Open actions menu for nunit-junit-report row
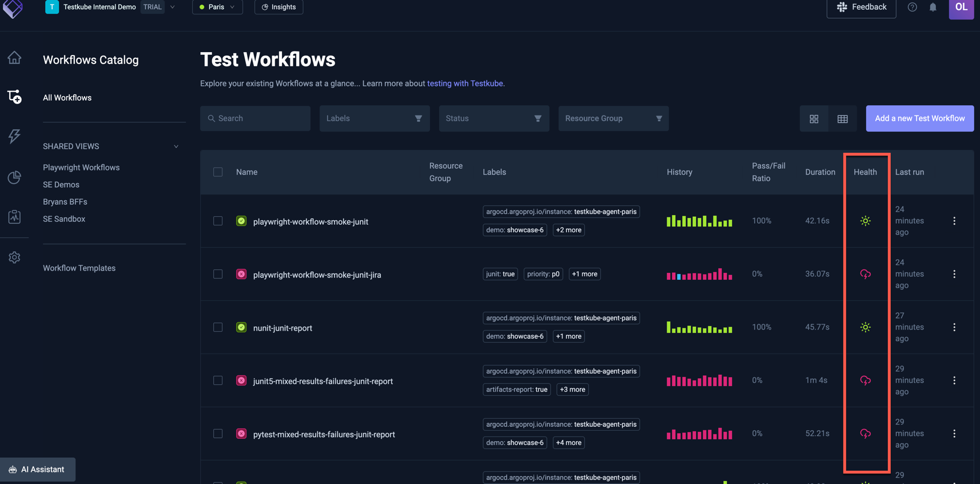 pyautogui.click(x=954, y=327)
